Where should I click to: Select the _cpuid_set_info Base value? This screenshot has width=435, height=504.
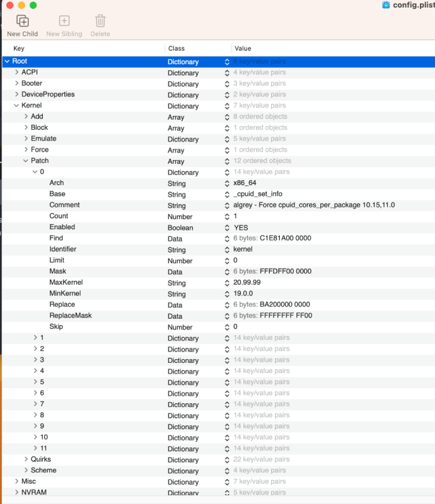pos(258,194)
